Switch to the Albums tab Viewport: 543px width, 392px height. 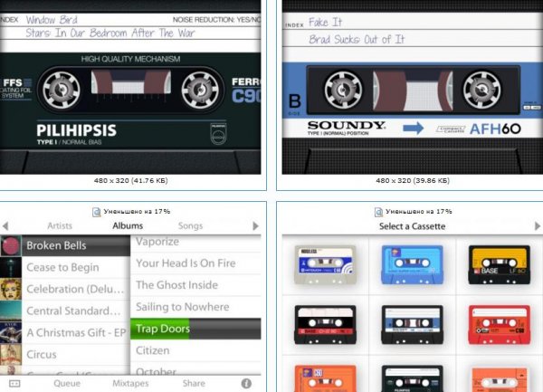pos(128,225)
